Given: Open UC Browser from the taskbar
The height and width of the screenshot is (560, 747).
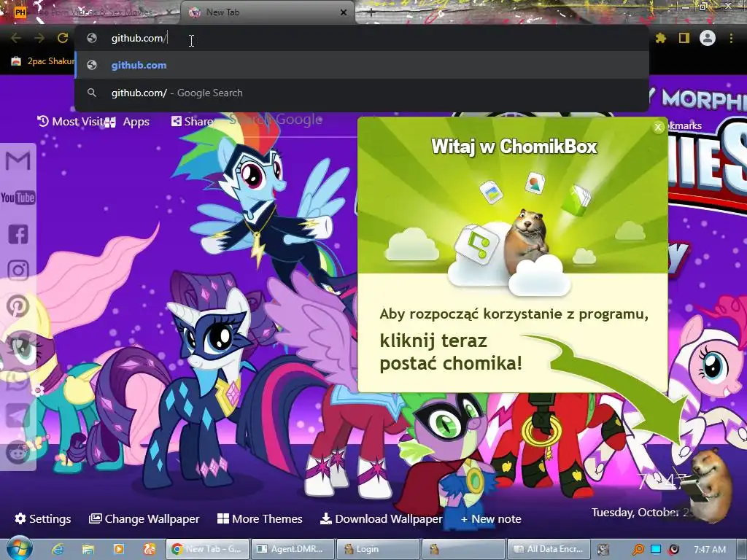Looking at the screenshot, I should (150, 549).
